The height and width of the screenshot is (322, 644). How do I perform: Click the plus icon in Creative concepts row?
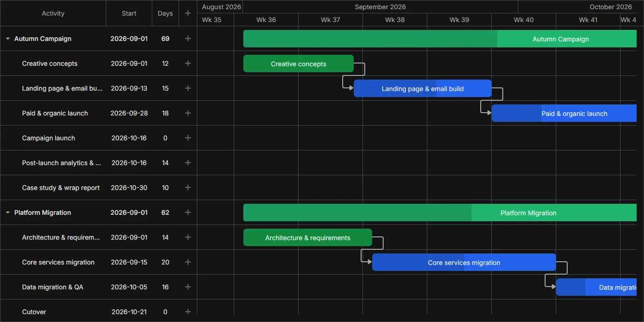(188, 63)
